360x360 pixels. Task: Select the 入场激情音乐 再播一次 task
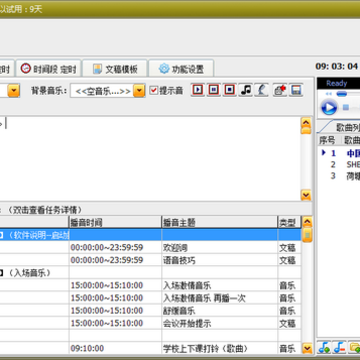(x=150, y=298)
